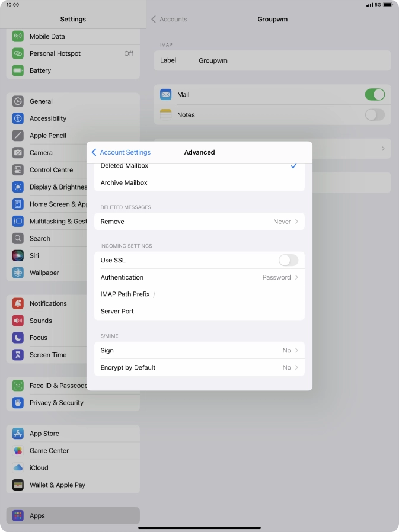Select the Siri icon

[18, 256]
